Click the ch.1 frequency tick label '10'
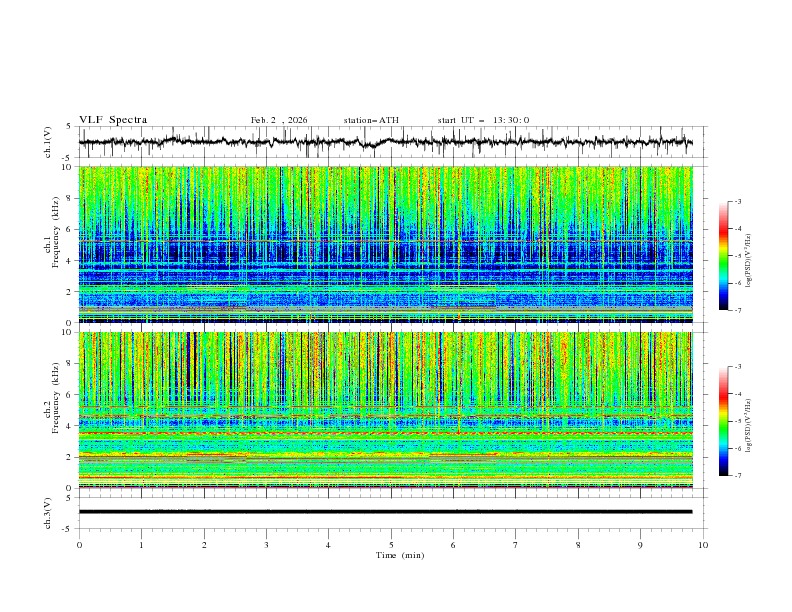The width and height of the screenshot is (792, 612). point(68,167)
